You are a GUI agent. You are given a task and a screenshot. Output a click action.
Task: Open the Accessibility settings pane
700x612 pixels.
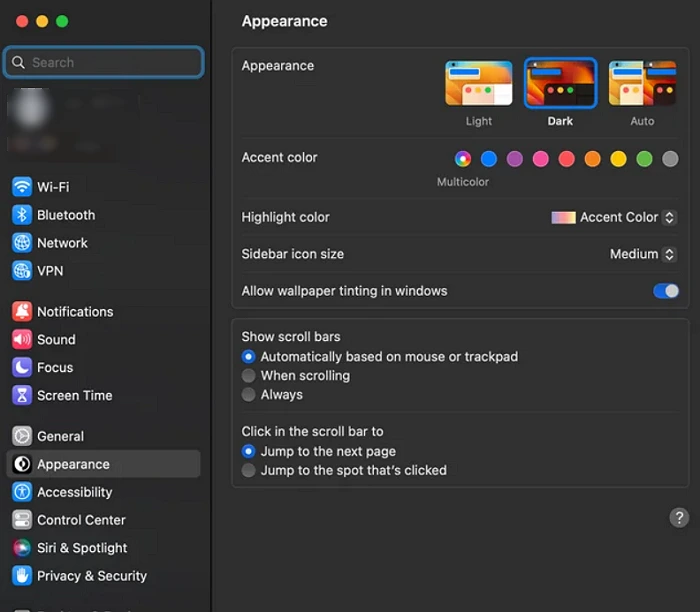click(x=104, y=492)
